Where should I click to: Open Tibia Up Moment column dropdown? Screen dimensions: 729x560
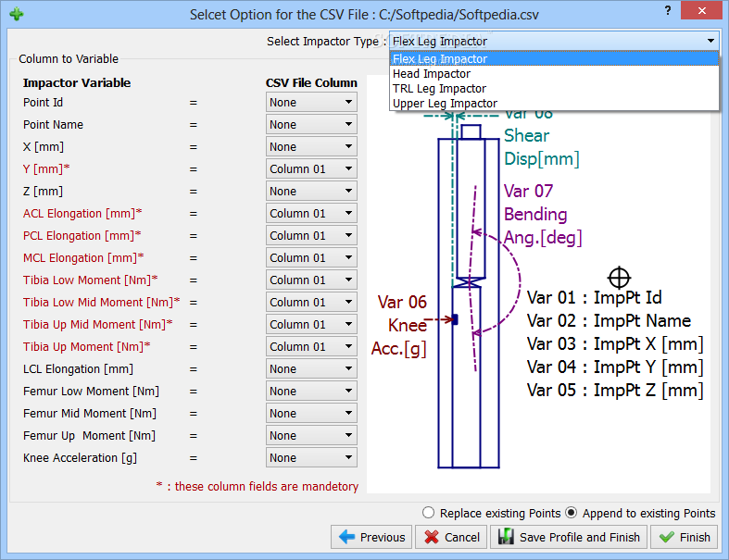point(311,347)
